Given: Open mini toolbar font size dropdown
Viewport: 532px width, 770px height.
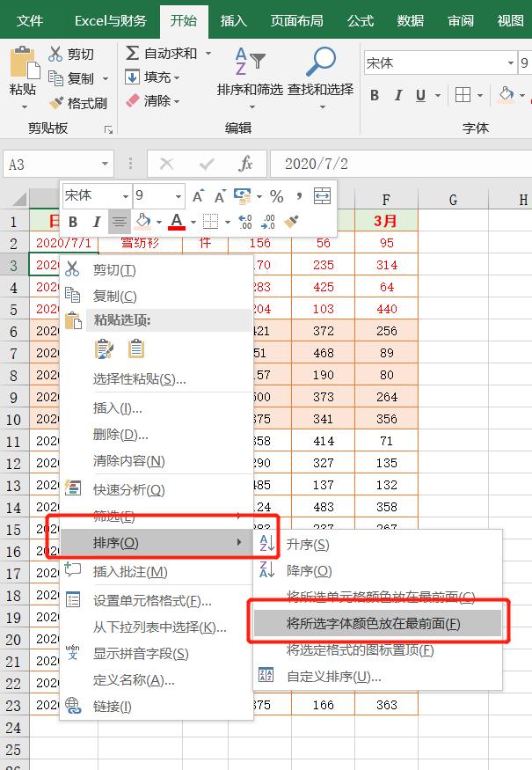Looking at the screenshot, I should pyautogui.click(x=179, y=196).
